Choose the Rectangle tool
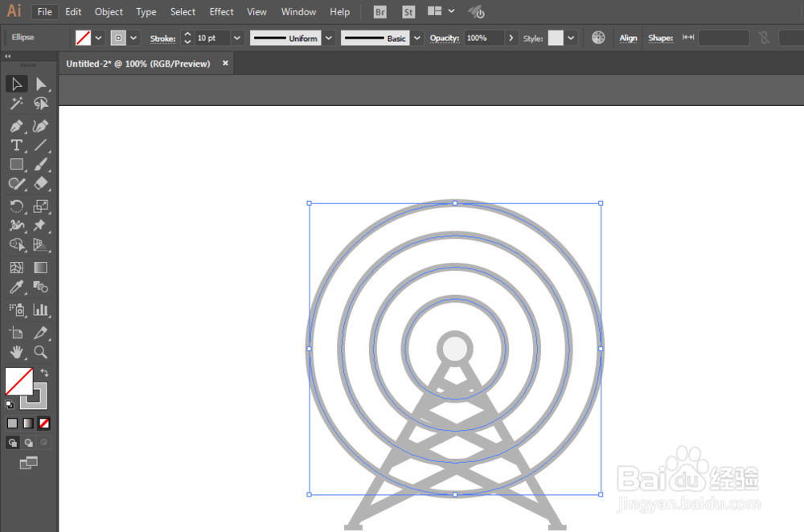 click(x=16, y=165)
